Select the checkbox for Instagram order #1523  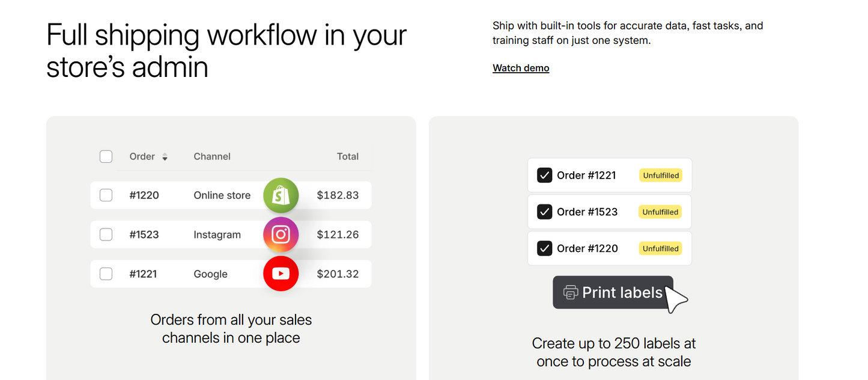tap(106, 234)
